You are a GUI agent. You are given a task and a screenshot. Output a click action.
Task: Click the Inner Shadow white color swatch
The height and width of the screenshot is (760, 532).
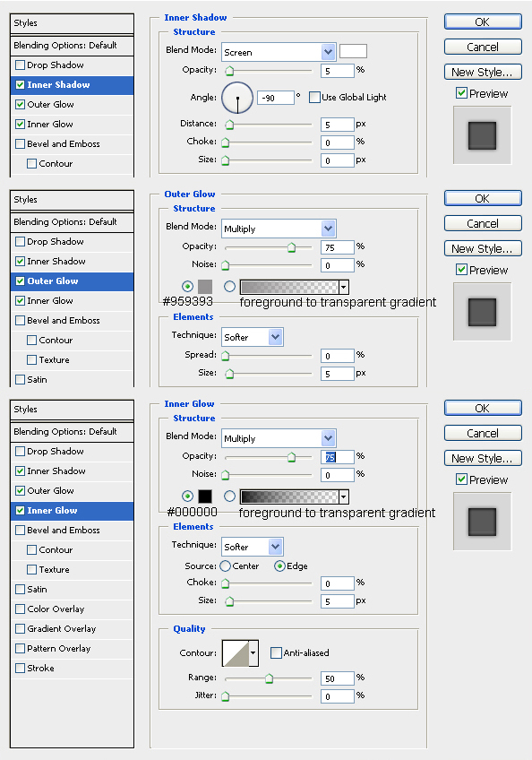(x=353, y=51)
